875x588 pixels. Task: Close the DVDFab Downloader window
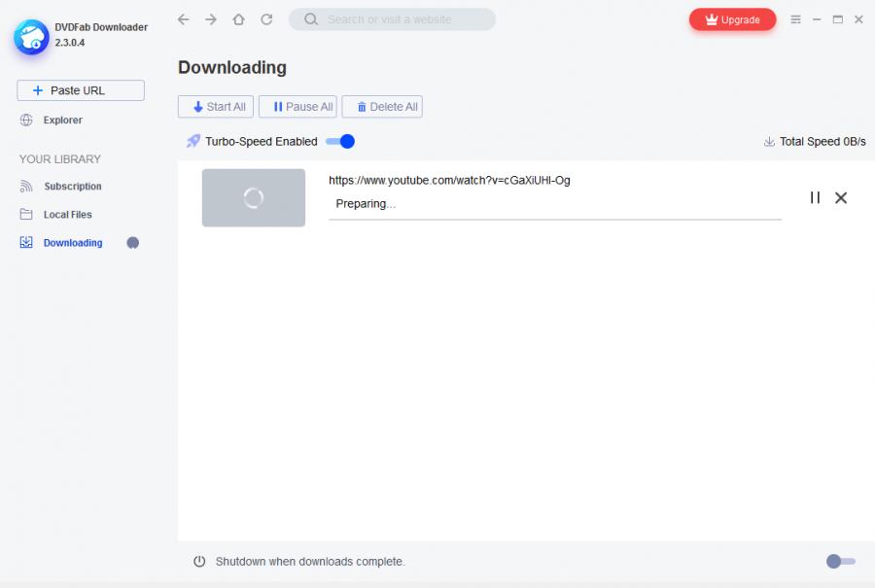coord(858,19)
